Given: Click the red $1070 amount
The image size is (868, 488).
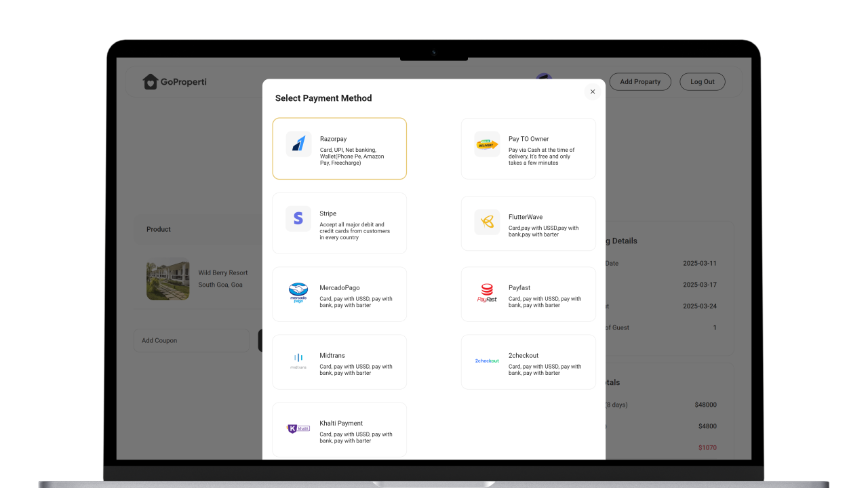Looking at the screenshot, I should (x=707, y=447).
